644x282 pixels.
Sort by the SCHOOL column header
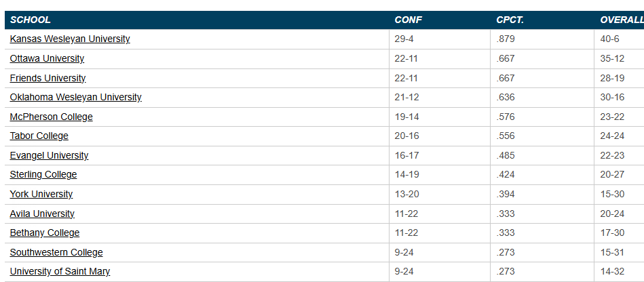(x=31, y=20)
